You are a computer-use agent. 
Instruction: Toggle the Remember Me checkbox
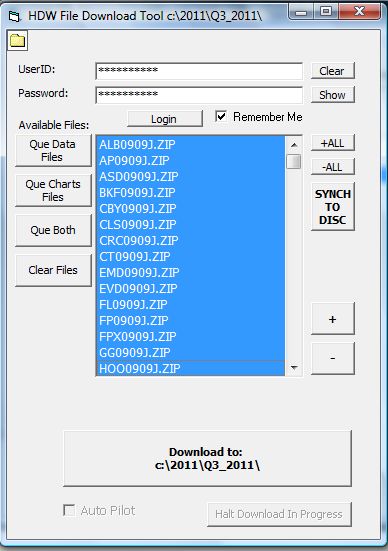(x=221, y=117)
